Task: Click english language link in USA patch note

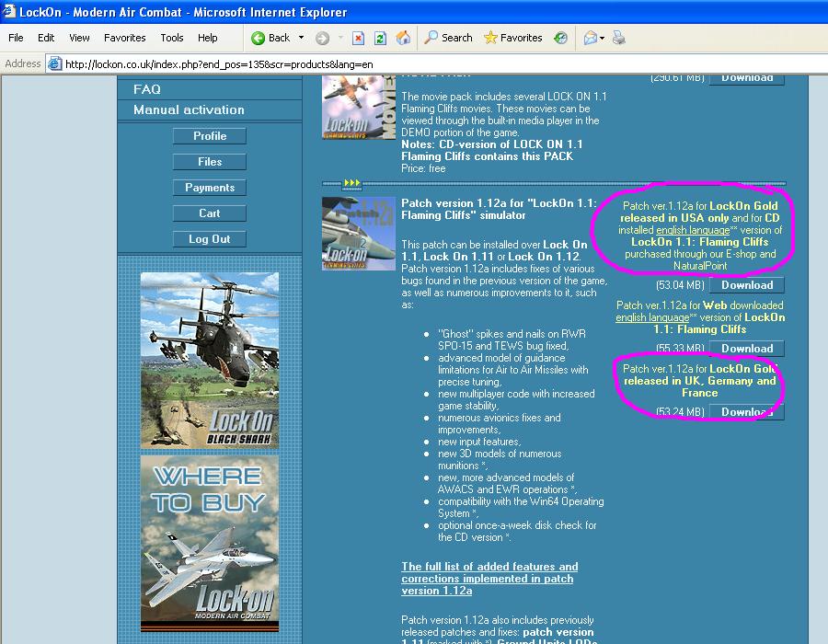Action: 693,230
